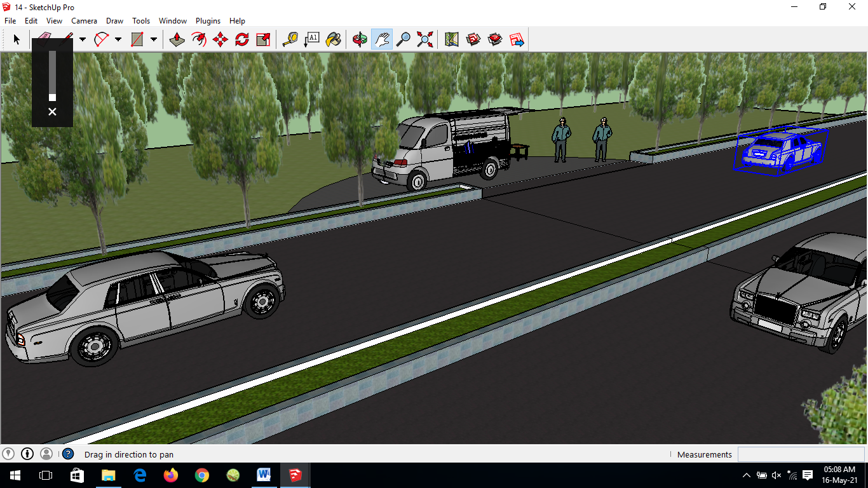The width and height of the screenshot is (868, 488).
Task: Select the arrow Select tool
Action: pos(17,39)
